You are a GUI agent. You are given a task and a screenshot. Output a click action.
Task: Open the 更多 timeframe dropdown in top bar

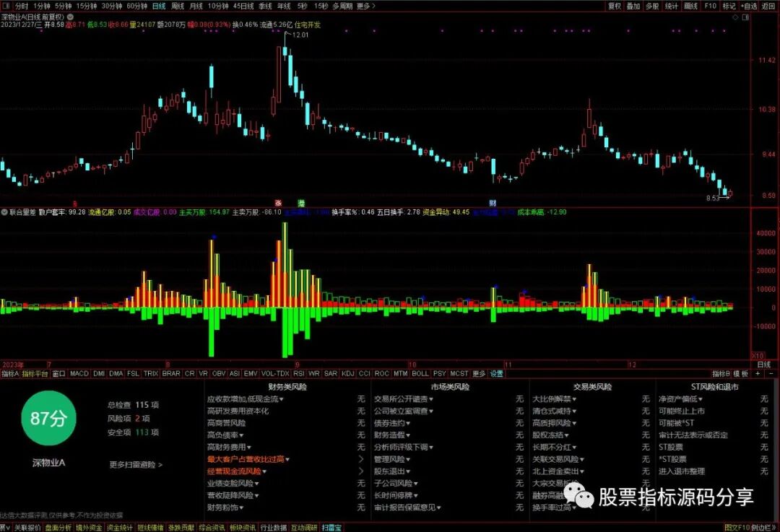(365, 6)
